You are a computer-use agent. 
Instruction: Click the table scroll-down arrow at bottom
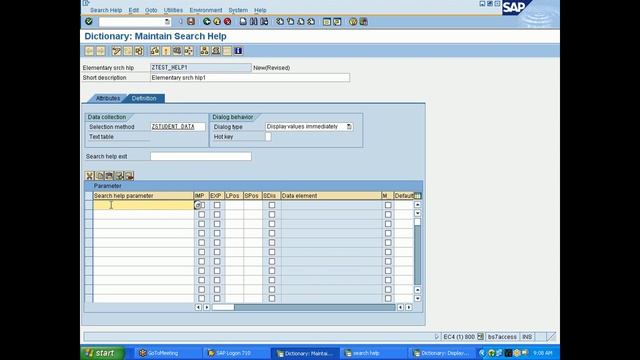pyautogui.click(x=417, y=298)
